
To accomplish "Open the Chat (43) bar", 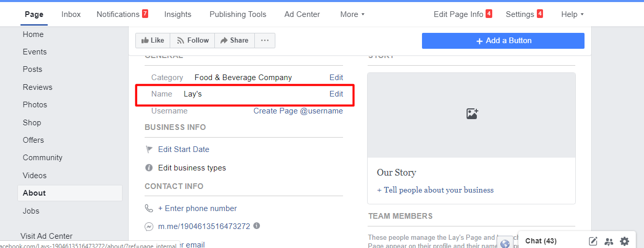I will [541, 241].
